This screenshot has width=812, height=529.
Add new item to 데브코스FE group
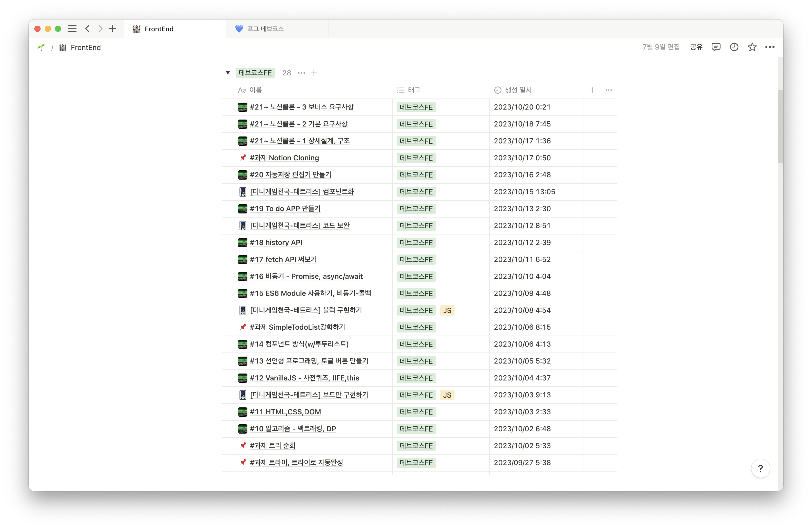point(314,73)
